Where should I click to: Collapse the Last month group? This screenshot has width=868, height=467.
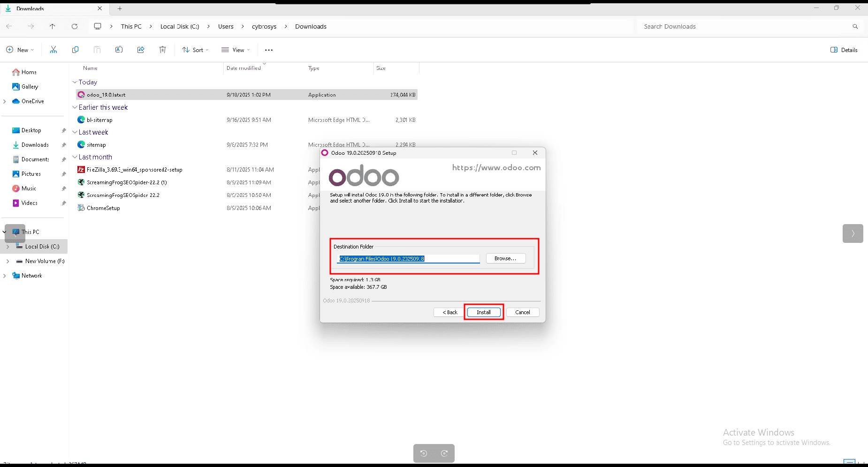[x=75, y=157]
